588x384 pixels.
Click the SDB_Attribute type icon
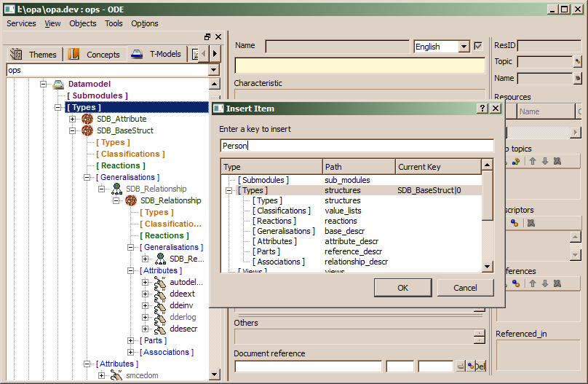[87, 119]
